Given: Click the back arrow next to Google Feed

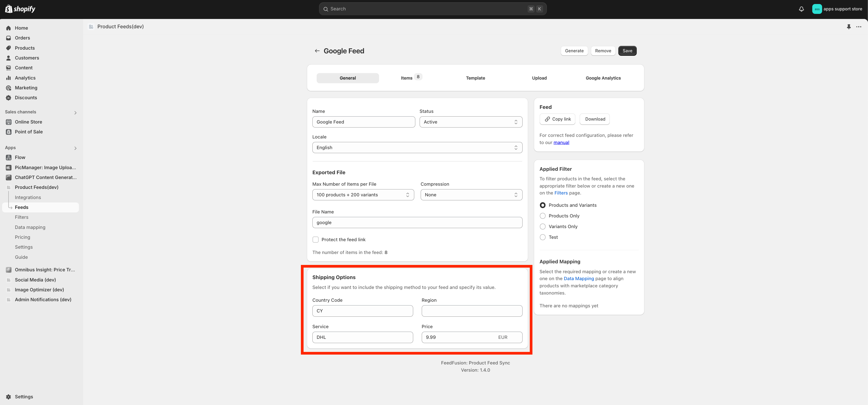Looking at the screenshot, I should (x=317, y=51).
